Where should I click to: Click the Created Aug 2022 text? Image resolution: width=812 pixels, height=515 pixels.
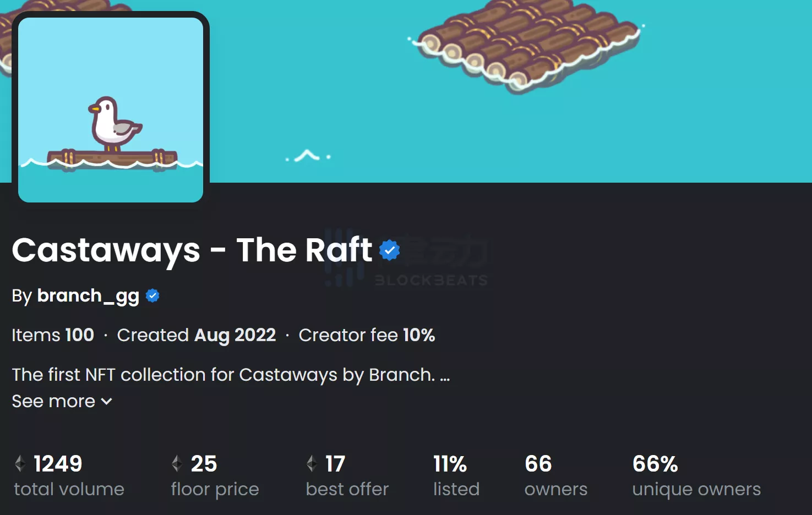(197, 335)
